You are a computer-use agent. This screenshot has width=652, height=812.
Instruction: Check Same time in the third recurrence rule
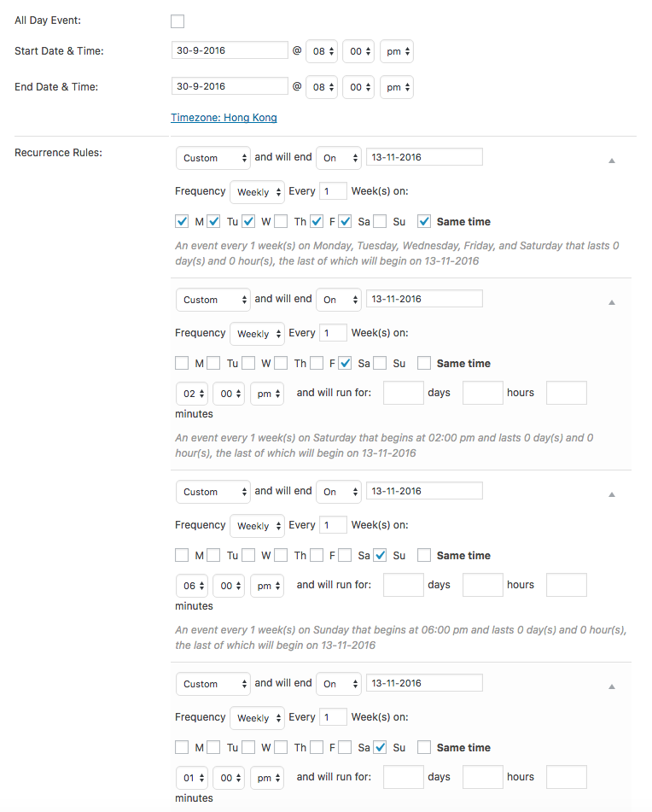click(x=424, y=555)
